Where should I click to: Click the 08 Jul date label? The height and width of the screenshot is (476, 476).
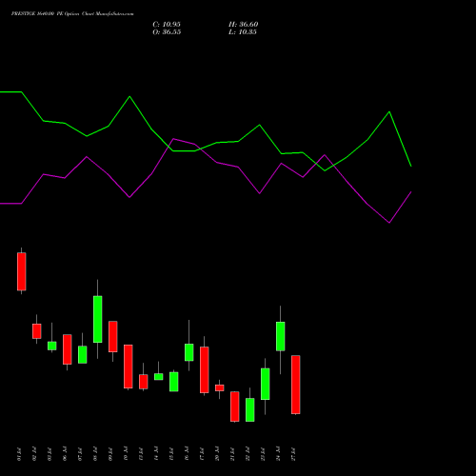pos(95,454)
